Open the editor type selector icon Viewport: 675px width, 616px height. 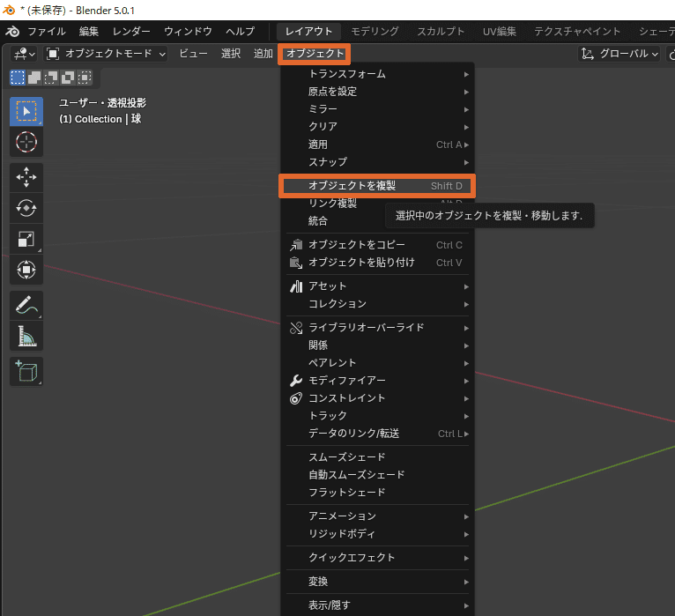point(24,54)
